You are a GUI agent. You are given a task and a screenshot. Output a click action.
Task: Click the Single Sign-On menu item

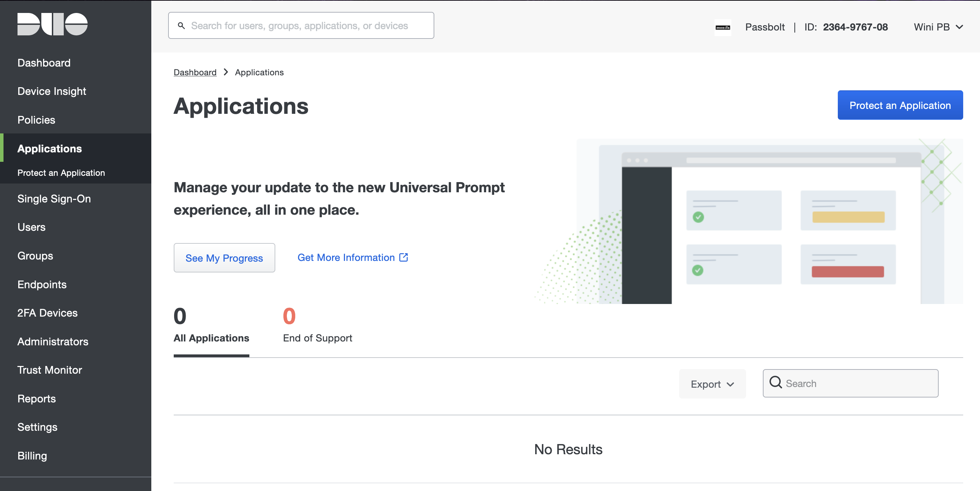coord(55,199)
